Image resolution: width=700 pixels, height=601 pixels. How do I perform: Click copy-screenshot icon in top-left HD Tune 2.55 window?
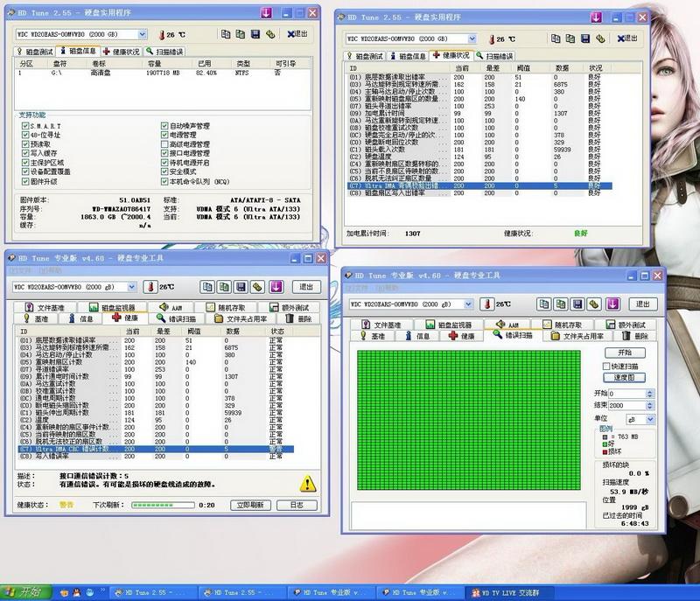point(240,34)
